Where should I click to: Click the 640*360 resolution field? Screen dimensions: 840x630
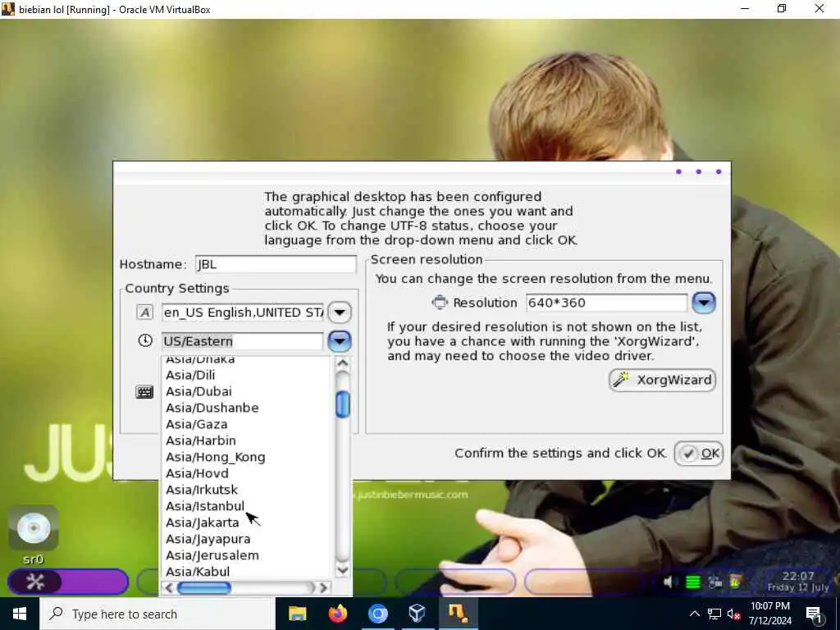(x=606, y=303)
